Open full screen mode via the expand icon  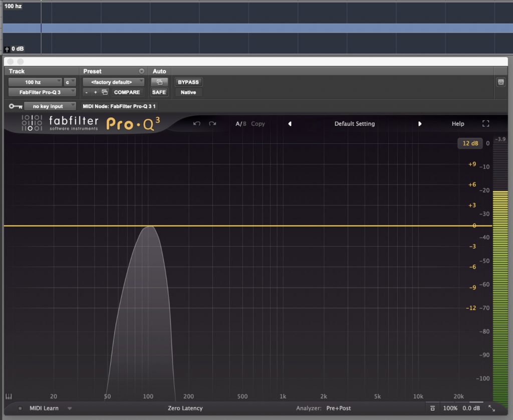point(485,123)
